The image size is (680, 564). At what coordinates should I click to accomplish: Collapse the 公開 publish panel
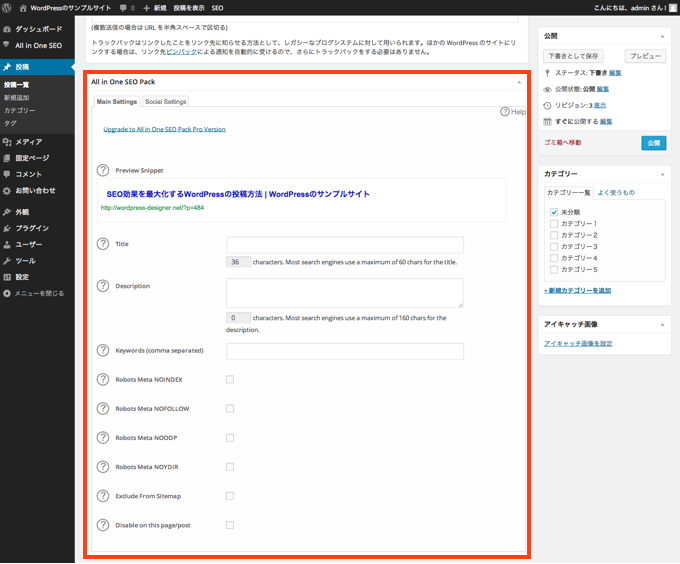(x=662, y=36)
